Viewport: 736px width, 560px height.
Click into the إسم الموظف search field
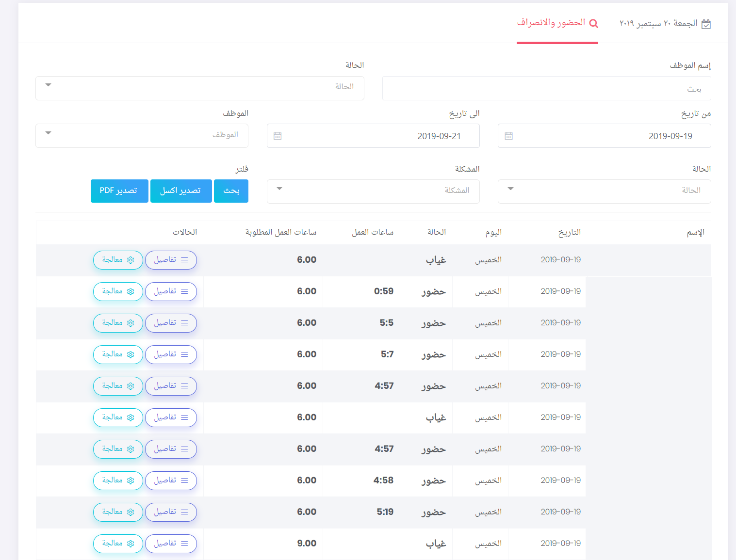546,88
